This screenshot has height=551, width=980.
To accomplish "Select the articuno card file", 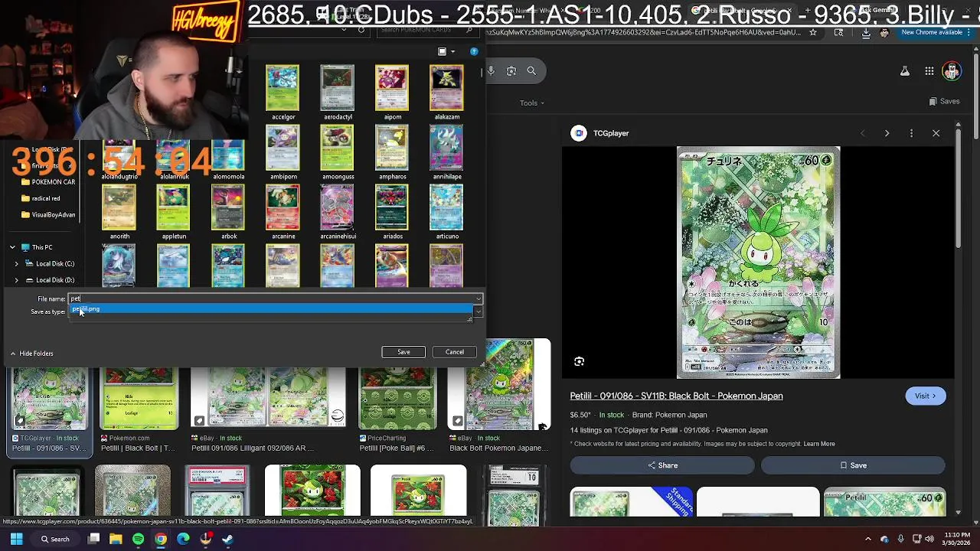I will tap(446, 213).
